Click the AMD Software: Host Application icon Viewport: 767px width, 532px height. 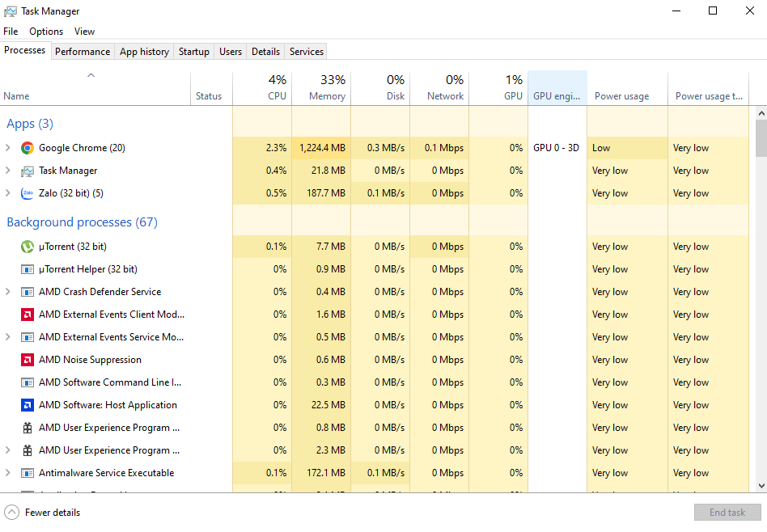tap(28, 405)
